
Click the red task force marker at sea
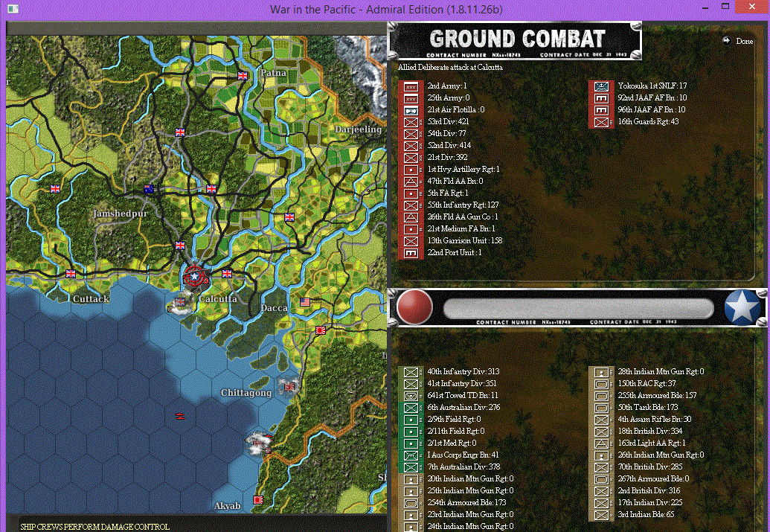[180, 416]
